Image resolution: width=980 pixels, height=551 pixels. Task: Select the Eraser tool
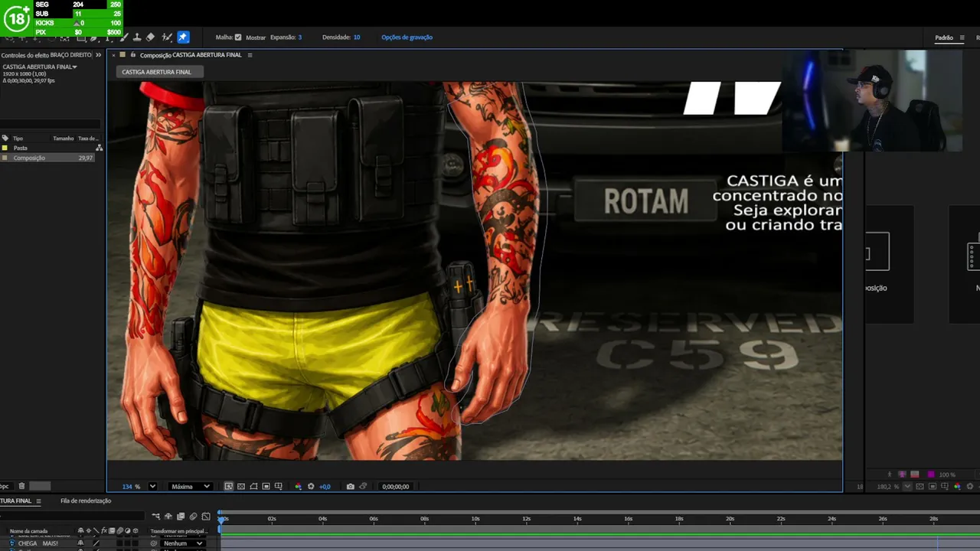point(150,37)
